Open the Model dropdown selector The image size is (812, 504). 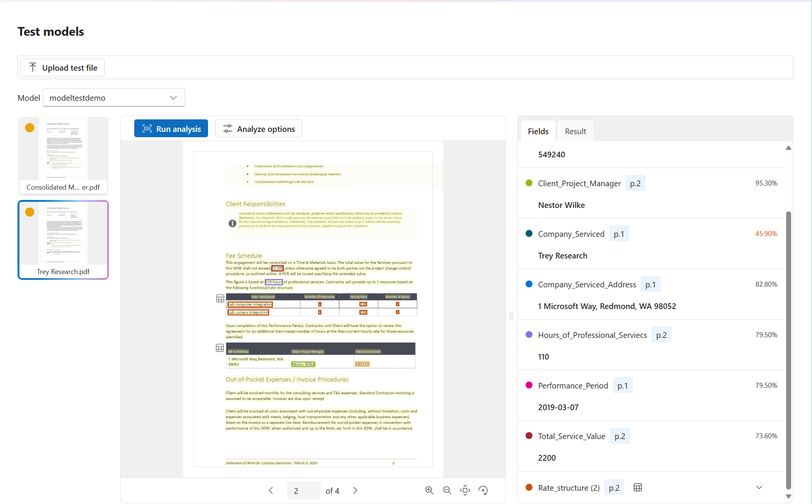click(x=114, y=97)
